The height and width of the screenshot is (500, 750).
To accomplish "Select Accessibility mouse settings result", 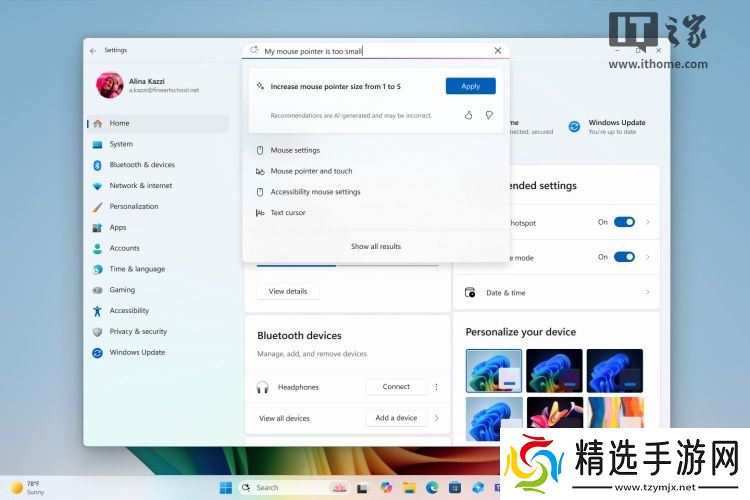I will pyautogui.click(x=315, y=192).
